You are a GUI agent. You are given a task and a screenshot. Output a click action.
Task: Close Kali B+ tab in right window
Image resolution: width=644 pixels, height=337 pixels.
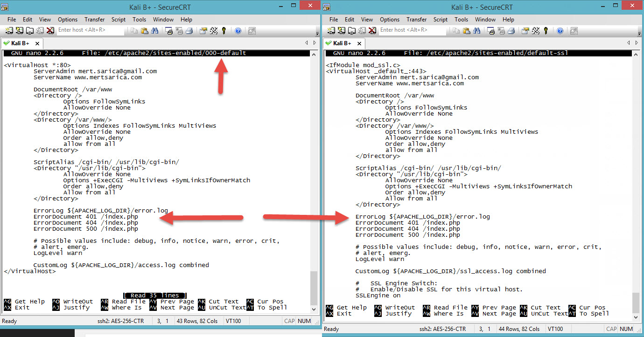[x=359, y=43]
